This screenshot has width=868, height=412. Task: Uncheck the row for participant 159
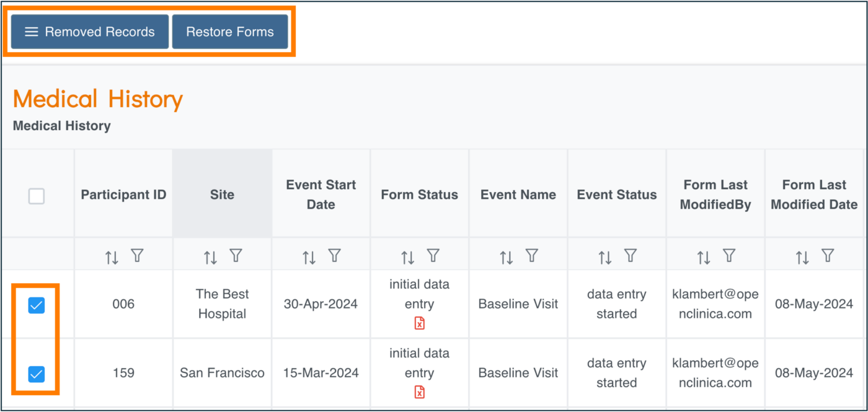tap(36, 374)
